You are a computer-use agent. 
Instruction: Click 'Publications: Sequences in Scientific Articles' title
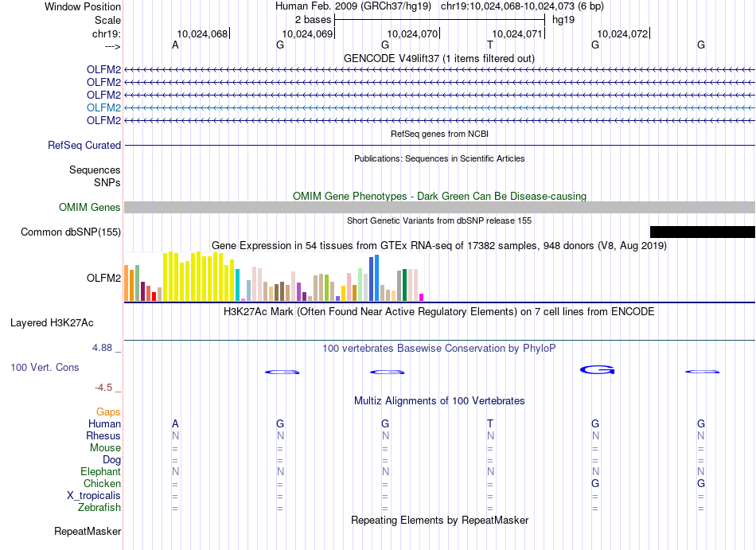click(x=439, y=158)
